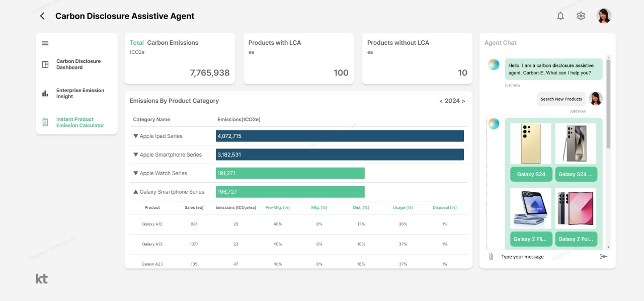Click the Products without LCA card

click(x=417, y=58)
